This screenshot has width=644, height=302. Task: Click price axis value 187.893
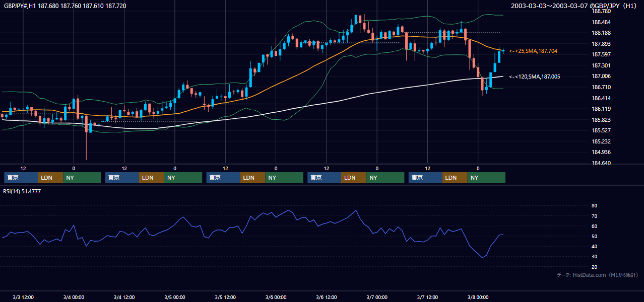click(601, 44)
